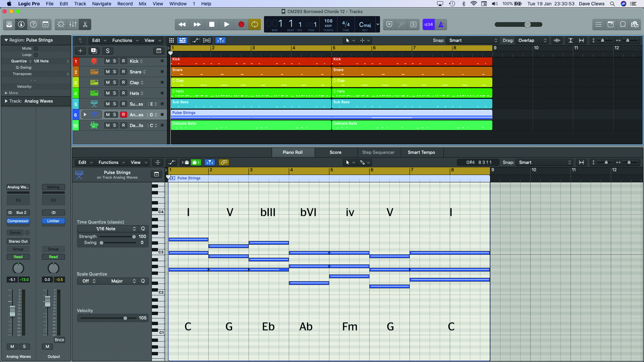644x362 pixels.
Task: Open the Mixer from control bar
Action: pyautogui.click(x=73, y=24)
